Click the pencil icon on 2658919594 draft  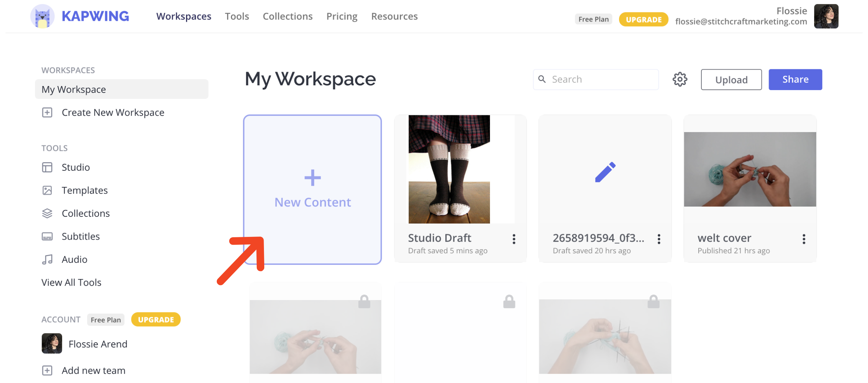coord(605,172)
